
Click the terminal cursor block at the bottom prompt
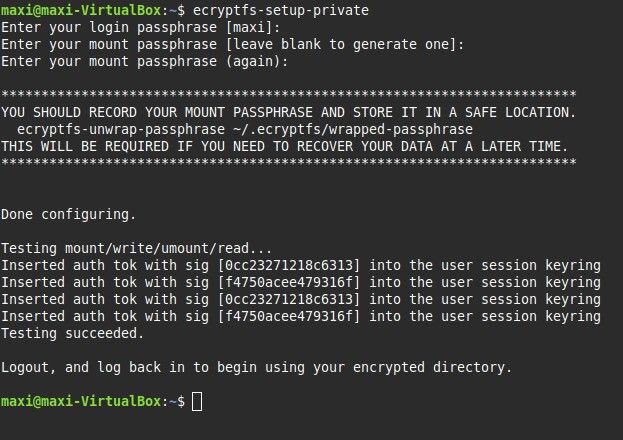pyautogui.click(x=196, y=401)
